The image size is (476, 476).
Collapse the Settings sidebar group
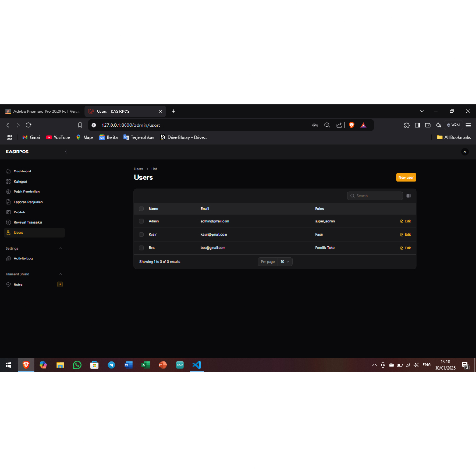(x=60, y=248)
